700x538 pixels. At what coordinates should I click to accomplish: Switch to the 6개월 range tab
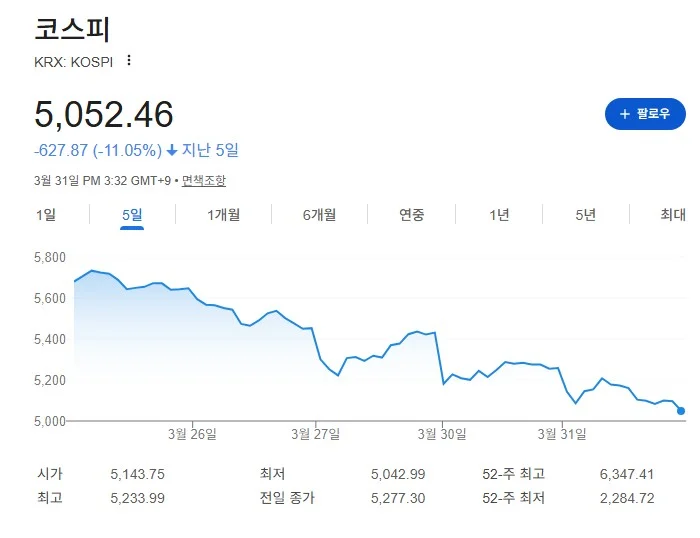click(x=319, y=215)
